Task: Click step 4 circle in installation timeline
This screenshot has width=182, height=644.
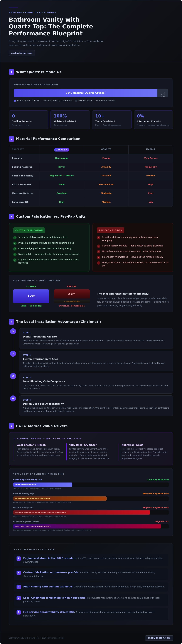Action: (13, 398)
